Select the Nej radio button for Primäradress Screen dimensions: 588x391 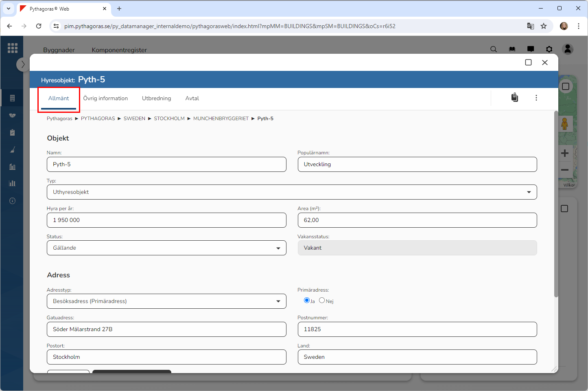[322, 301]
